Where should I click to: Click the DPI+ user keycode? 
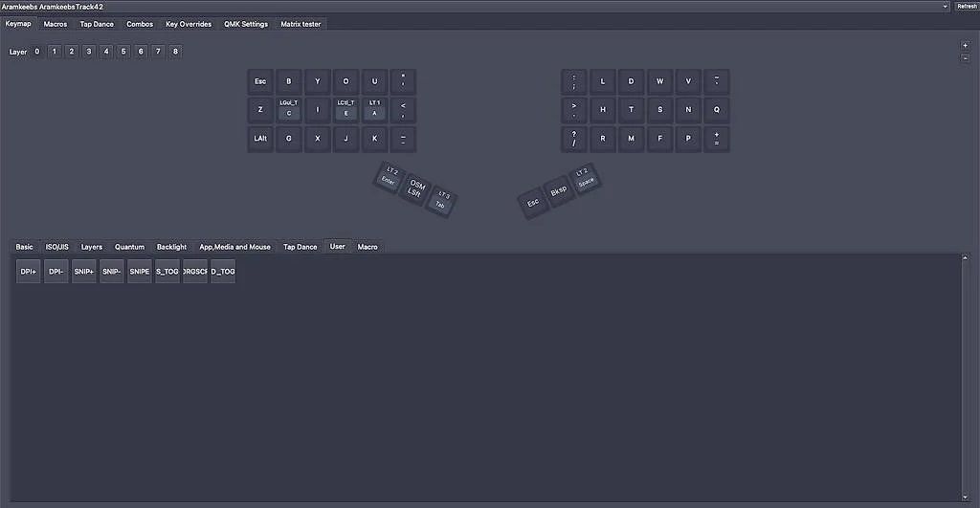click(x=28, y=271)
